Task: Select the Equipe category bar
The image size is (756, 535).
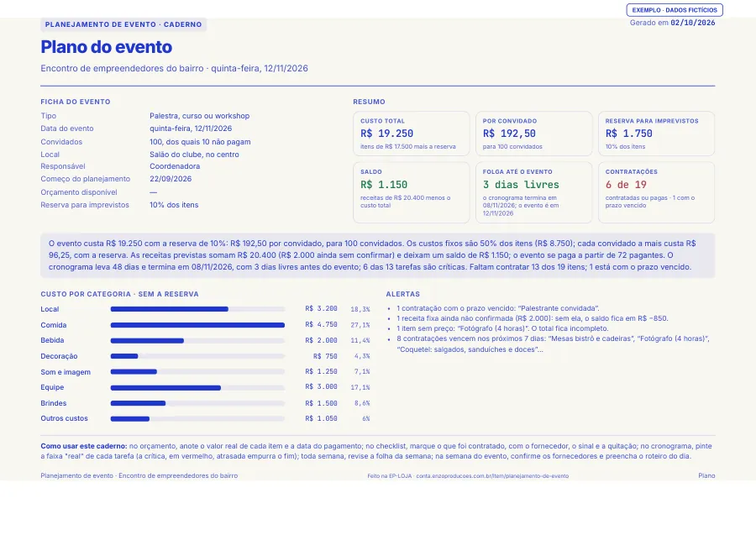Action: [197, 388]
